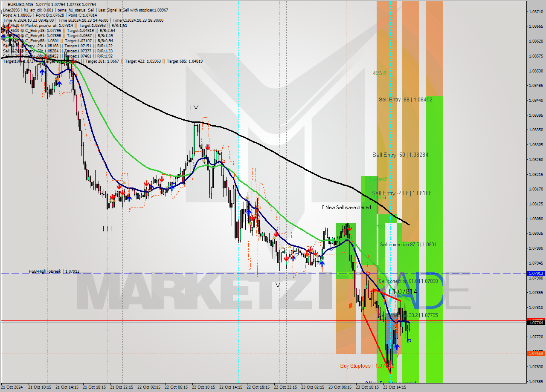This screenshot has width=546, height=392.
Task: Click the 1.08710 price axis label
Action: [536, 12]
